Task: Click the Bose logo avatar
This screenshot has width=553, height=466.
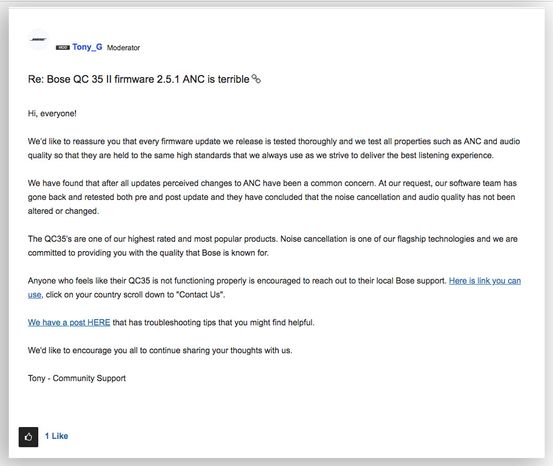Action: pyautogui.click(x=38, y=40)
